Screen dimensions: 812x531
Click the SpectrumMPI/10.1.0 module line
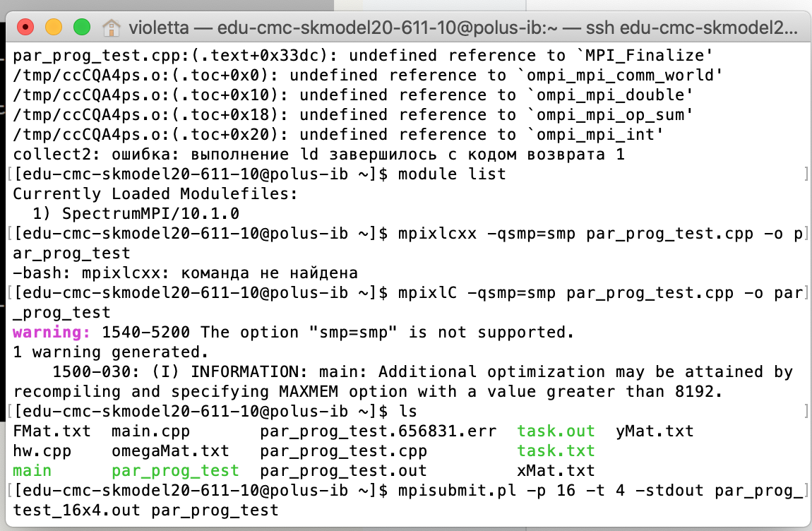pyautogui.click(x=136, y=213)
